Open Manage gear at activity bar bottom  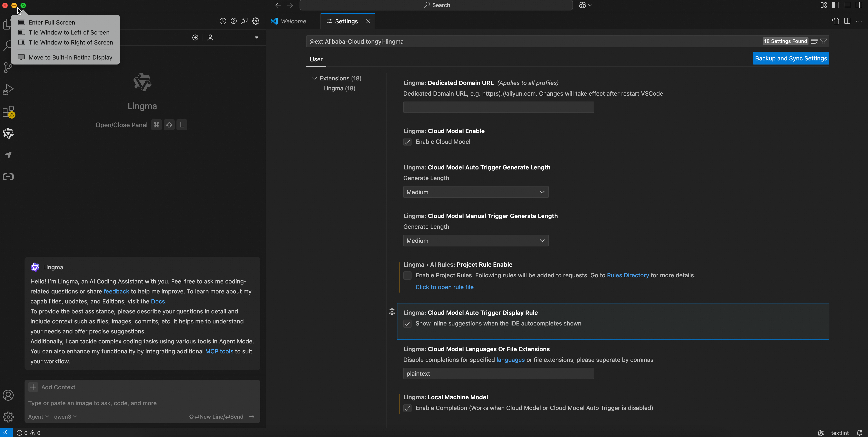point(8,417)
